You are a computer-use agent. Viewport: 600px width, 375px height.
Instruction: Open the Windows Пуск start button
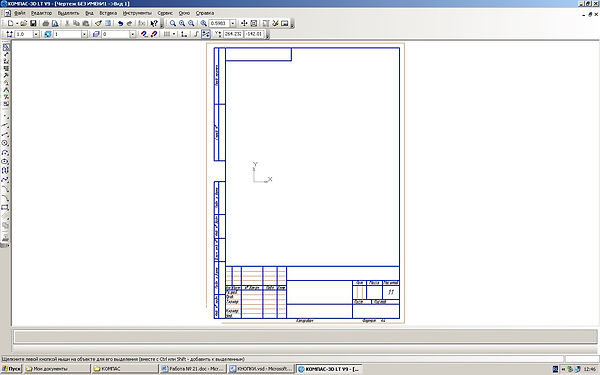click(x=11, y=369)
